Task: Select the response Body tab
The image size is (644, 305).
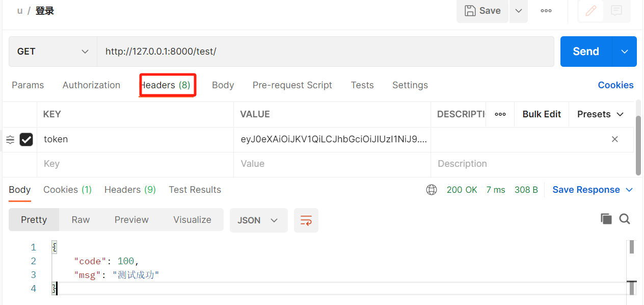Action: click(20, 190)
